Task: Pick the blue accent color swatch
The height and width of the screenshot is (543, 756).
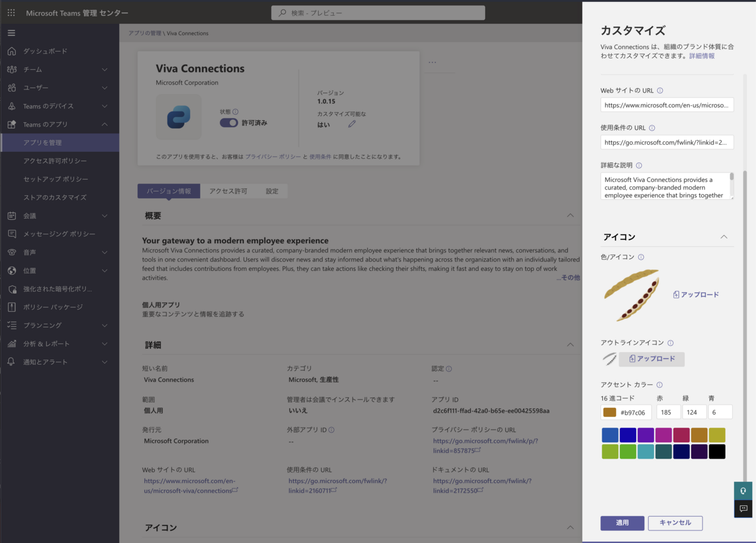Action: (610, 435)
